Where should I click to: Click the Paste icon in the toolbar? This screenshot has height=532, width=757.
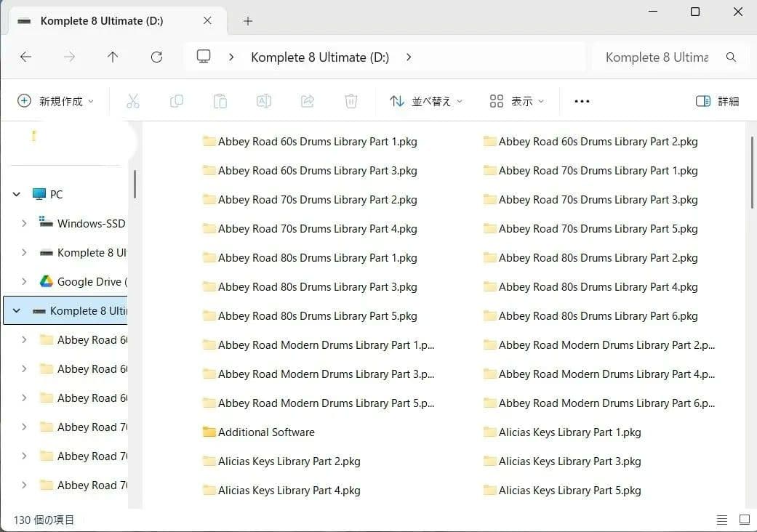click(x=220, y=101)
